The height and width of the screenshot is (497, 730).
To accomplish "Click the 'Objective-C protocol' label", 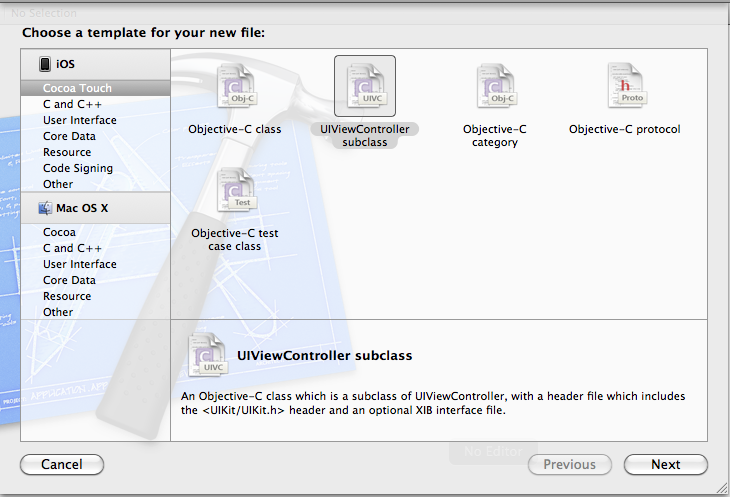I will [x=624, y=129].
